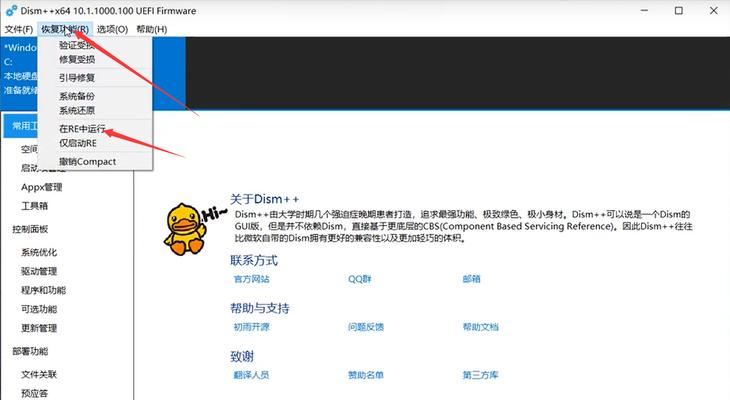
Task: Click the 邮箱 link
Action: (x=472, y=279)
